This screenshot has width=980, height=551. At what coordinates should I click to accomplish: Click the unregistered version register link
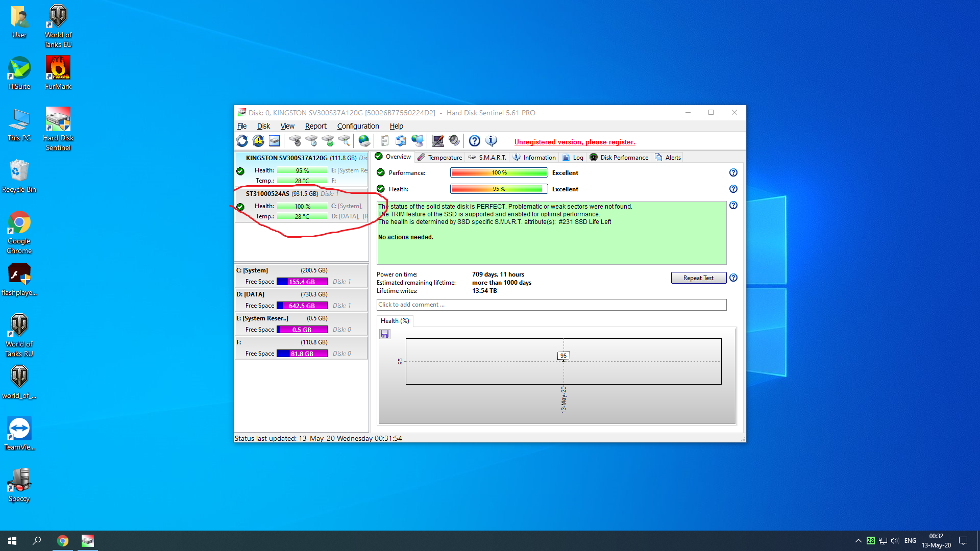575,142
